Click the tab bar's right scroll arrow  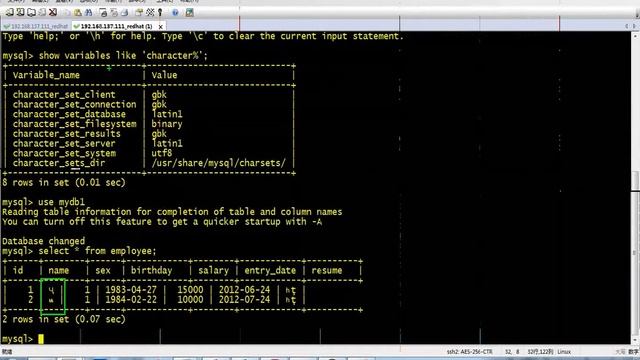click(x=634, y=26)
